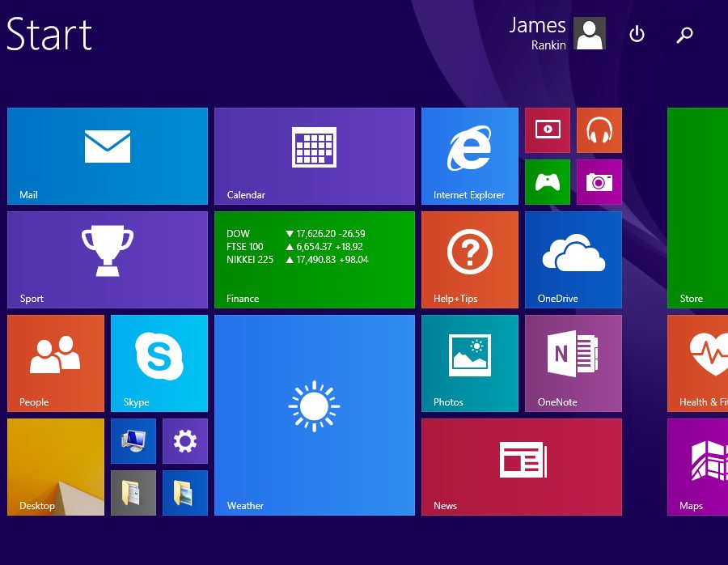Image resolution: width=728 pixels, height=565 pixels.
Task: Open the Finance tile
Action: pos(315,260)
